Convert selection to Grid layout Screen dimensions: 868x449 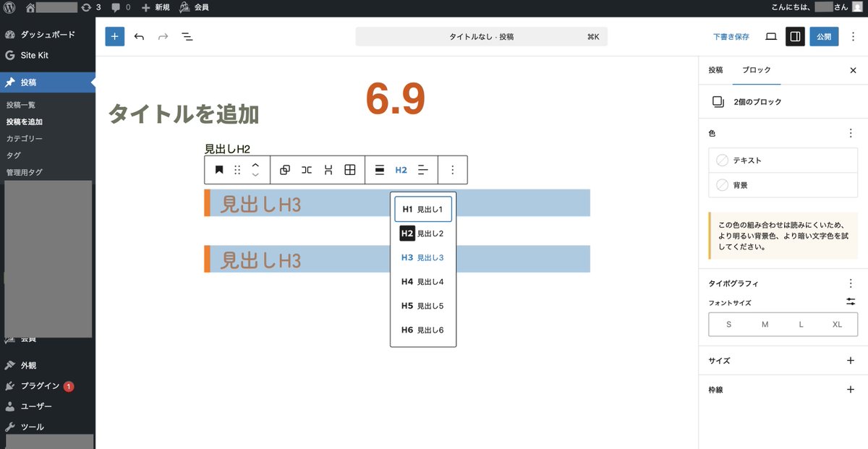pyautogui.click(x=350, y=170)
